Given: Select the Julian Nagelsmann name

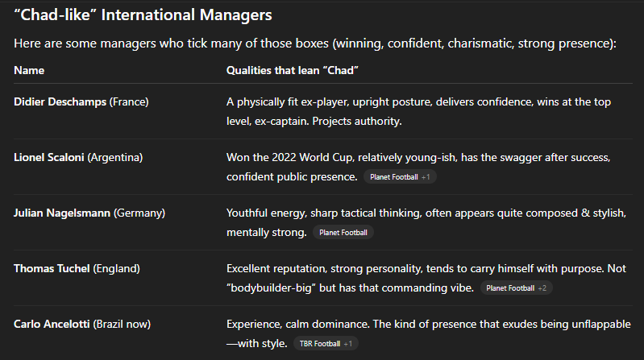Looking at the screenshot, I should click(61, 213).
